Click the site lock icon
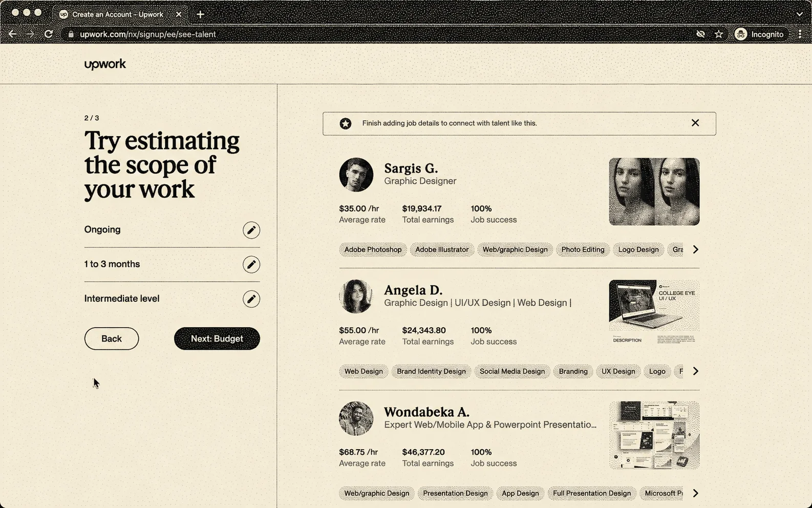This screenshot has height=508, width=812. click(71, 34)
